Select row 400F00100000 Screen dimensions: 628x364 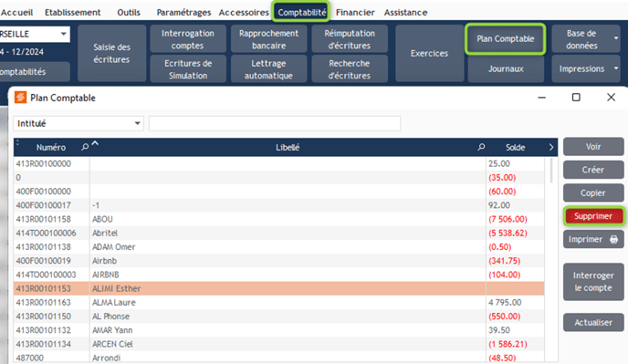point(278,191)
